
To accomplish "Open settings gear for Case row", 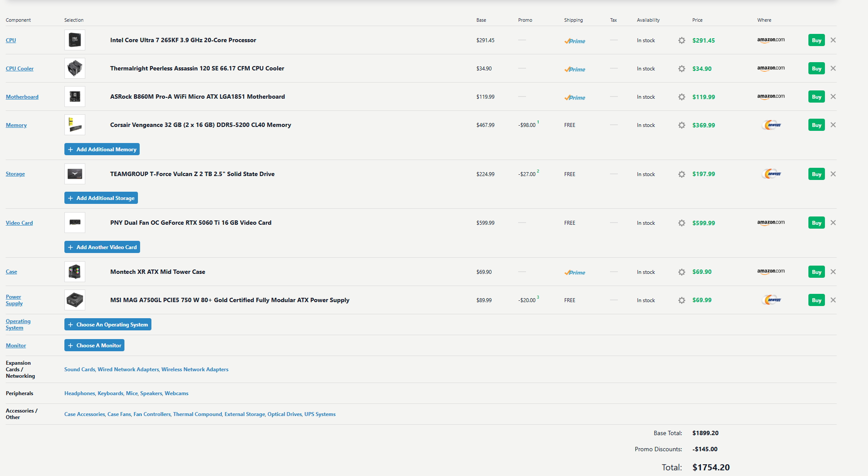I will (682, 272).
